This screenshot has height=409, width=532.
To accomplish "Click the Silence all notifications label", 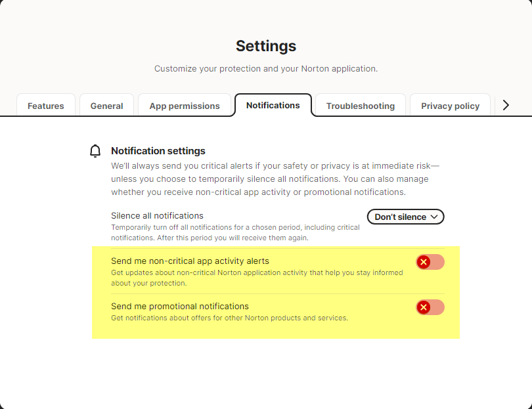I will point(157,215).
